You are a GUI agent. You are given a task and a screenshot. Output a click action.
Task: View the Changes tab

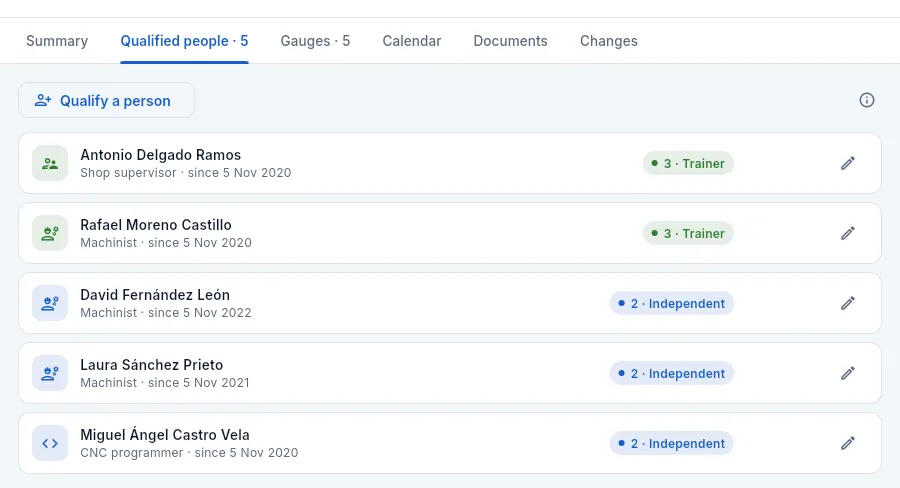pos(608,41)
